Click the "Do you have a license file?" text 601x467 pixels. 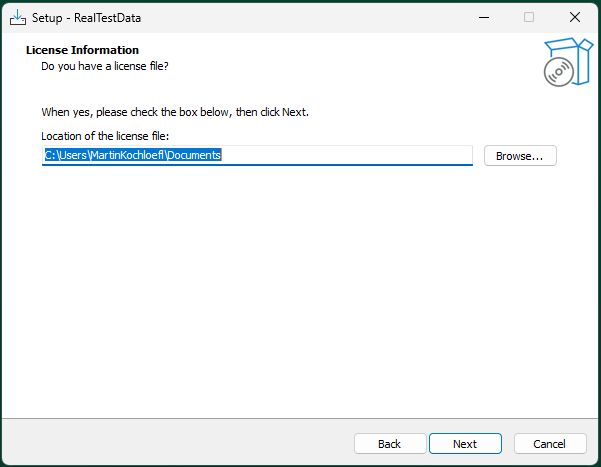105,66
